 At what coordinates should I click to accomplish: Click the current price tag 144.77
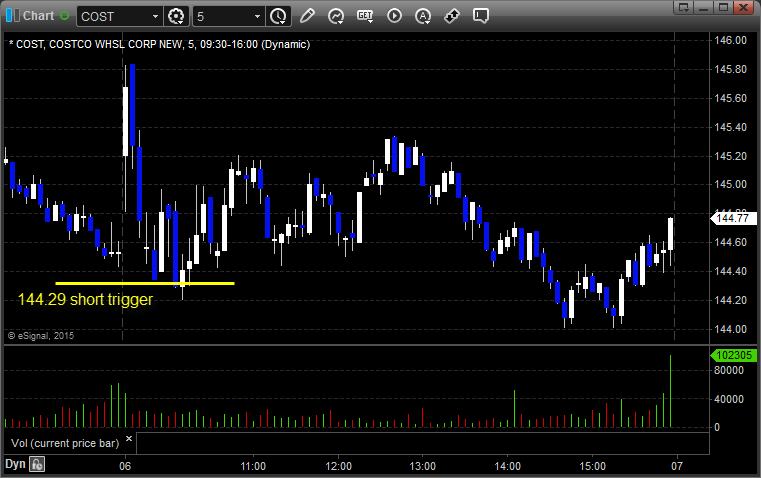[732, 218]
